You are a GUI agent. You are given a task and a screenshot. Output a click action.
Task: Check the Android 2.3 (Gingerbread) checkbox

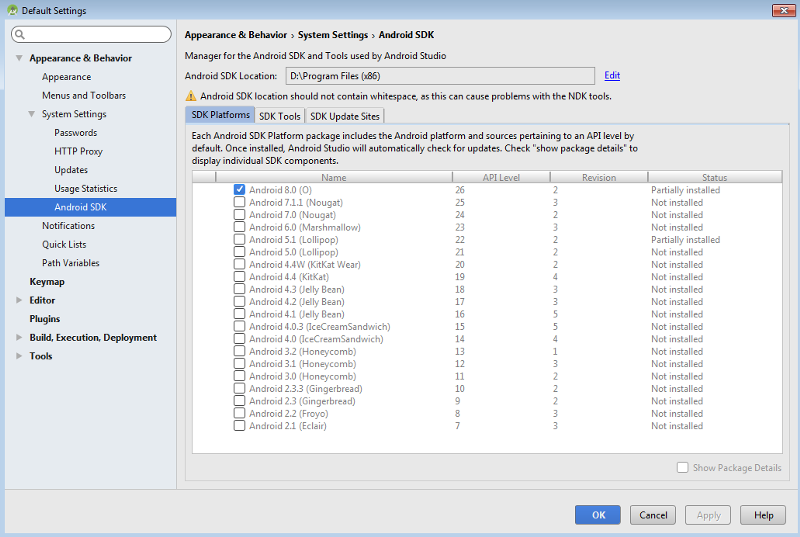pyautogui.click(x=239, y=400)
